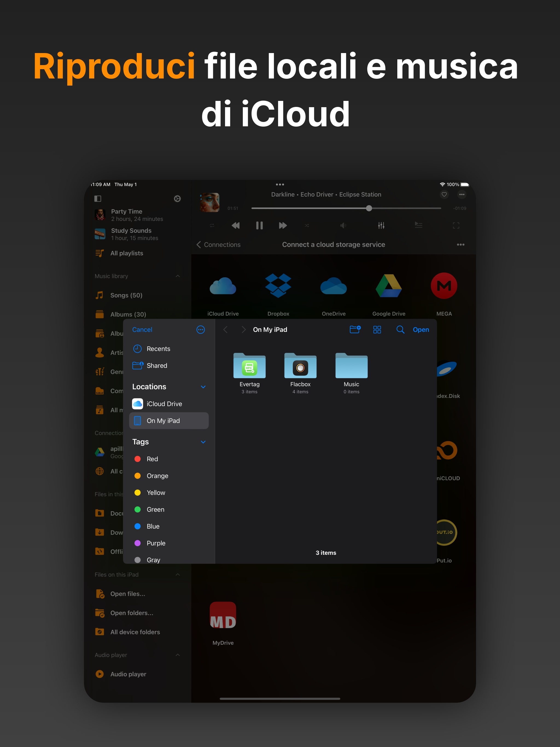560x747 pixels.
Task: Click the playback progress slider knob
Action: [369, 208]
